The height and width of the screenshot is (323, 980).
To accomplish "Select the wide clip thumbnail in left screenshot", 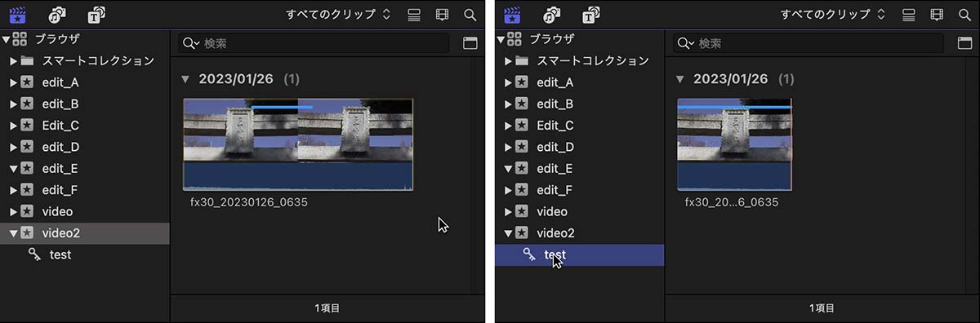I will coord(298,144).
